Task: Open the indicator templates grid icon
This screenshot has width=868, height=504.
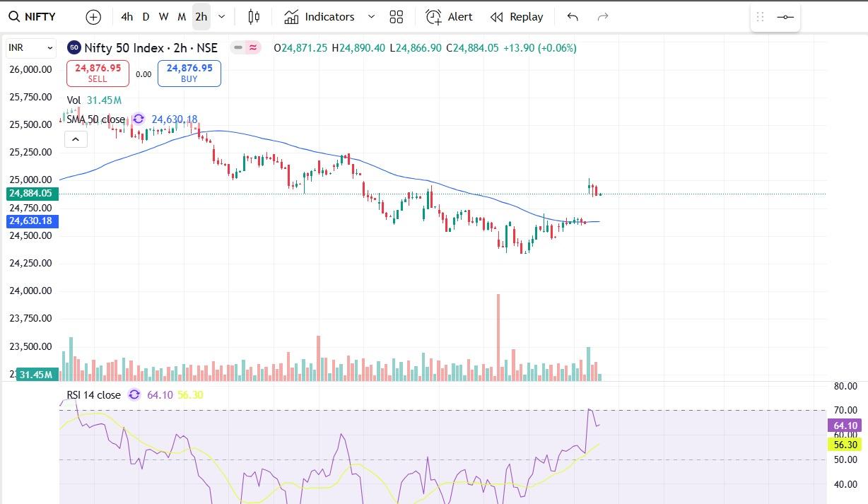Action: point(397,16)
